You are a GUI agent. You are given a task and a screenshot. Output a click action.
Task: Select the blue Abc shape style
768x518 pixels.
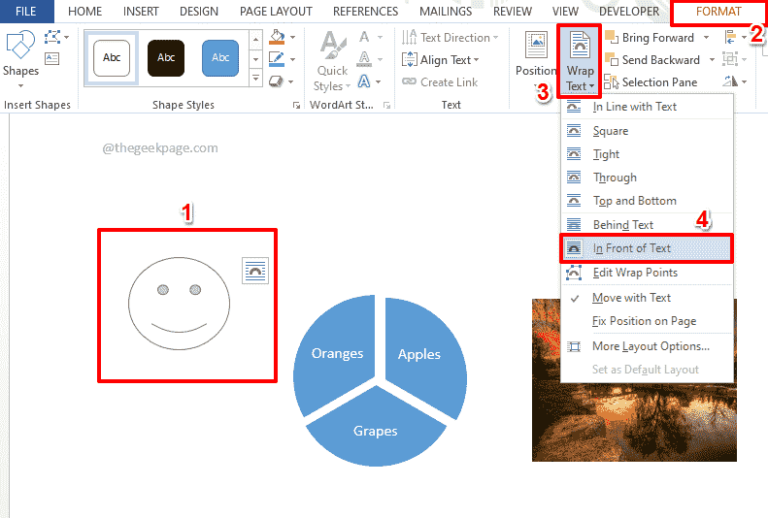[x=221, y=58]
